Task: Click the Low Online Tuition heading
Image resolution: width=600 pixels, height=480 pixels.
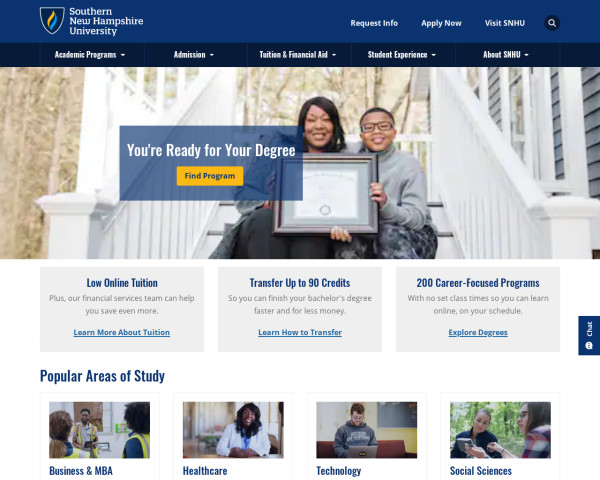Action: click(x=122, y=283)
